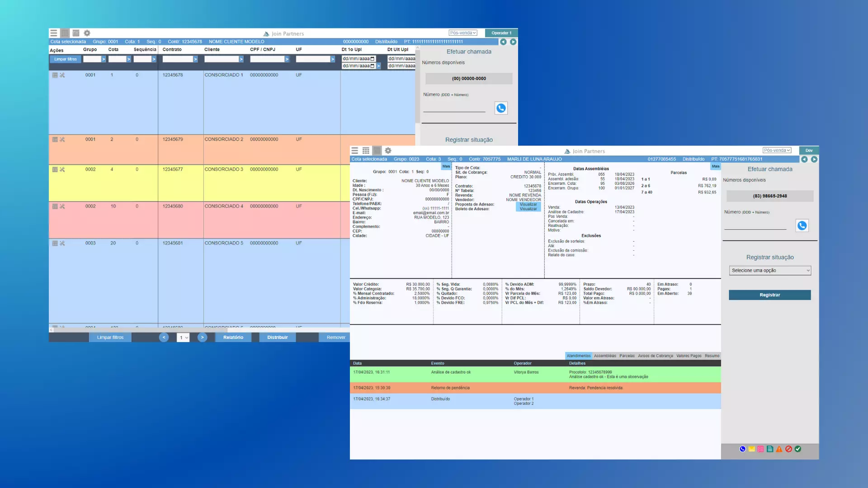Select available number (83) 98665-2948
This screenshot has height=488, width=868.
[769, 196]
